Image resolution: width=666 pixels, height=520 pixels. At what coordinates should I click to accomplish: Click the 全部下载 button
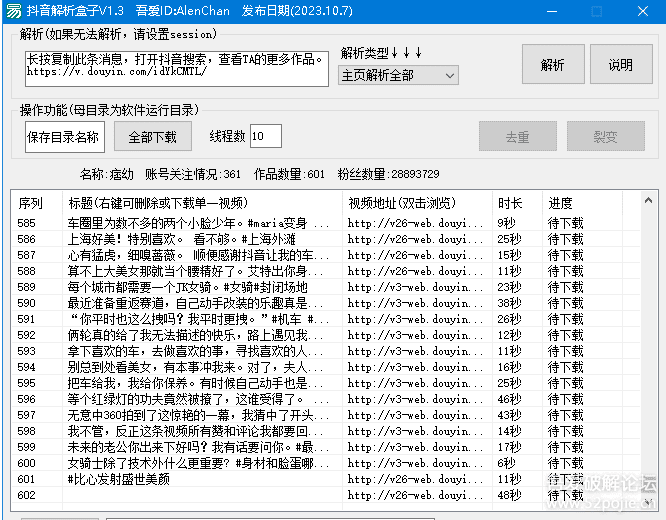tap(152, 137)
